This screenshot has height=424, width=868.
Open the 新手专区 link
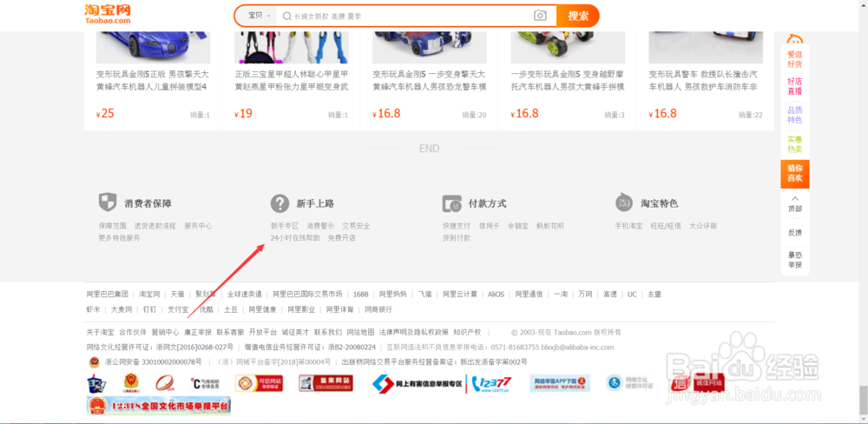pos(285,226)
